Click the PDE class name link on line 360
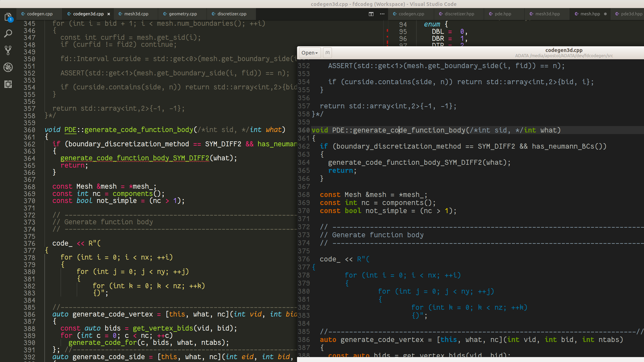Image resolution: width=644 pixels, height=362 pixels. pyautogui.click(x=70, y=130)
